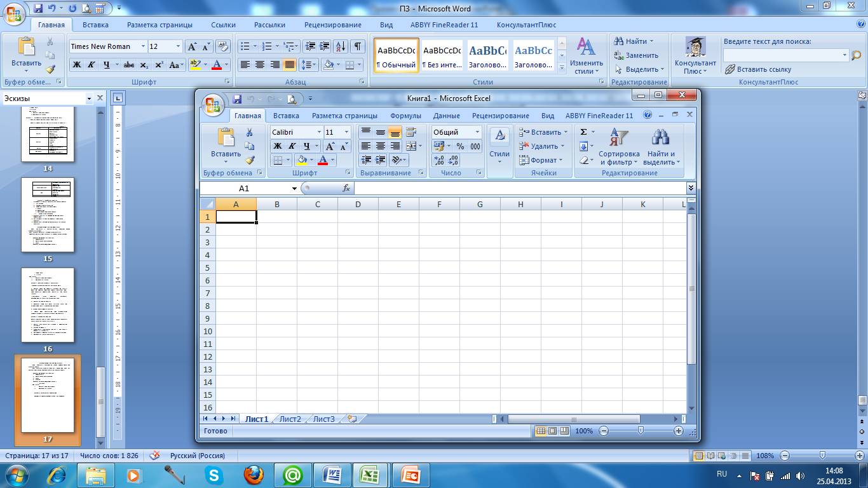The width and height of the screenshot is (868, 488).
Task: Toggle Justify alignment in Word
Action: pyautogui.click(x=290, y=65)
